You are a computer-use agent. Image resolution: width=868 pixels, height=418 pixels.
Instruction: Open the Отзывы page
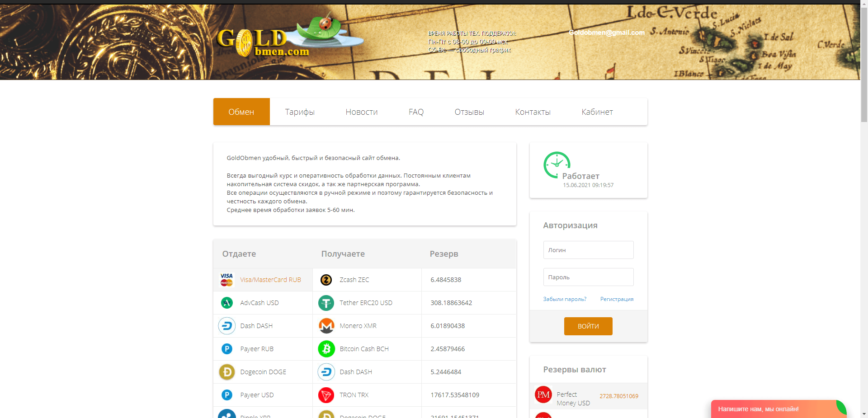[469, 112]
